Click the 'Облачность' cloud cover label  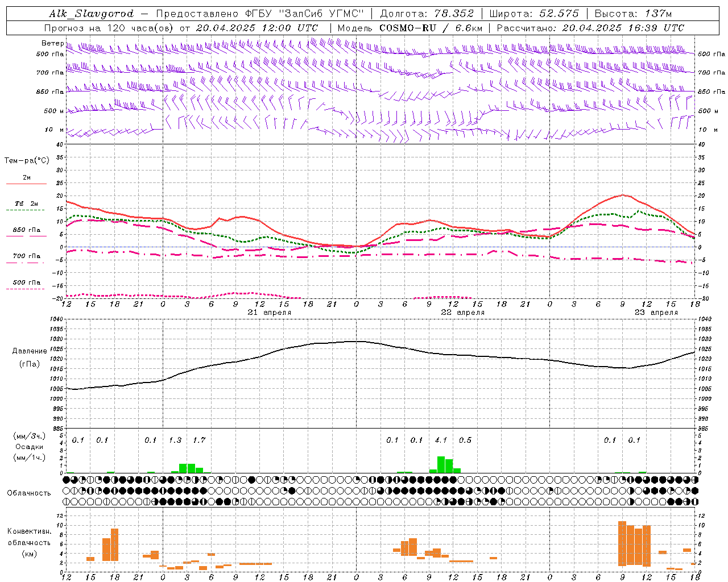29,493
